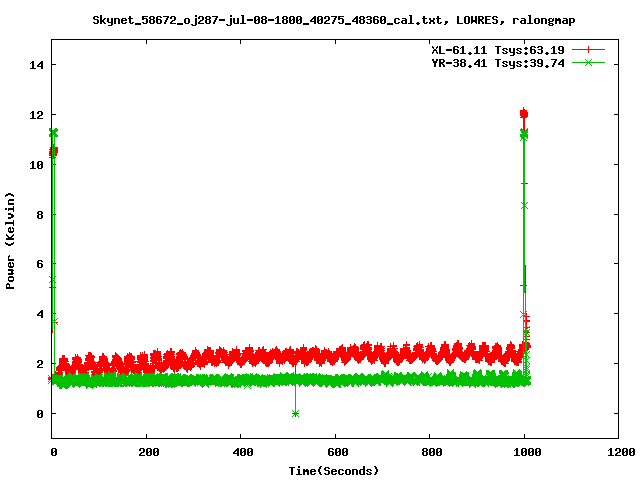640x480 pixels.
Task: Click the x-axis tick label 200
Action: coord(149,452)
